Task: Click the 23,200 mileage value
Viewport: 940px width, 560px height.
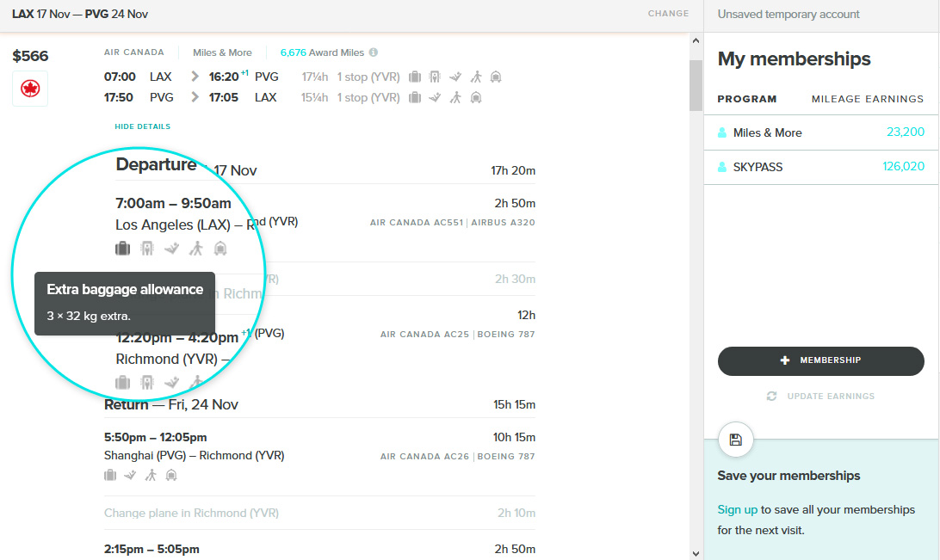Action: [x=906, y=132]
